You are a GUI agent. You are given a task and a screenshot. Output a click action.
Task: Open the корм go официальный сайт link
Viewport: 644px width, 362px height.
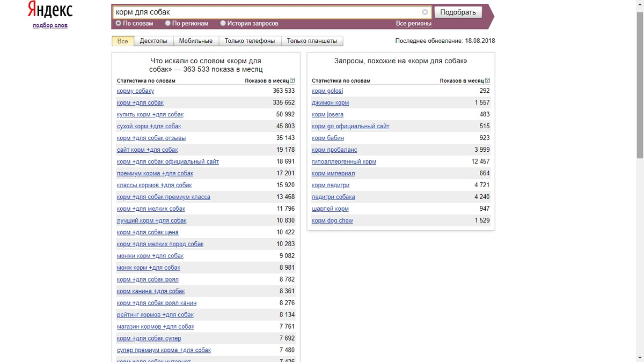[350, 126]
